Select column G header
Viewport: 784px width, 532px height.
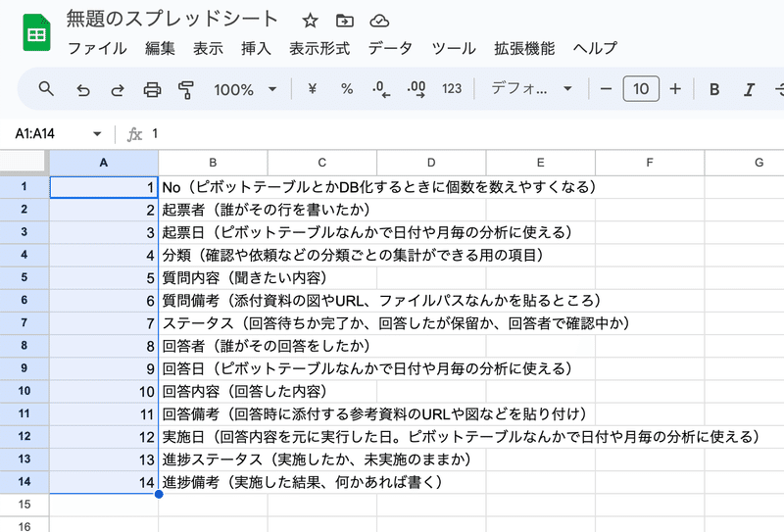click(x=745, y=163)
